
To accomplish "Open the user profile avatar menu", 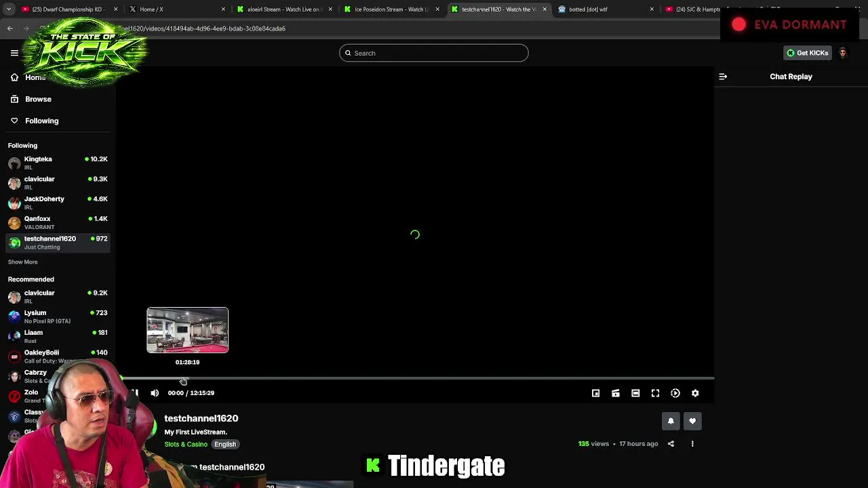I will 843,53.
